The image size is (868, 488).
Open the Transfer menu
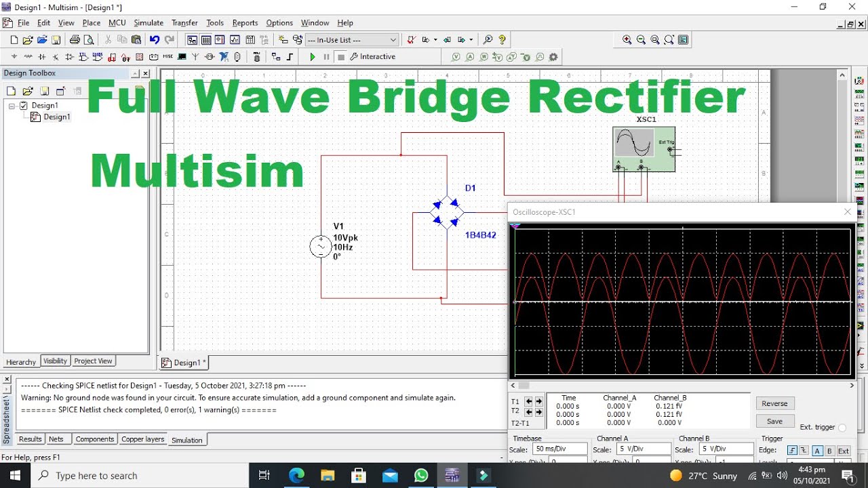(x=184, y=23)
